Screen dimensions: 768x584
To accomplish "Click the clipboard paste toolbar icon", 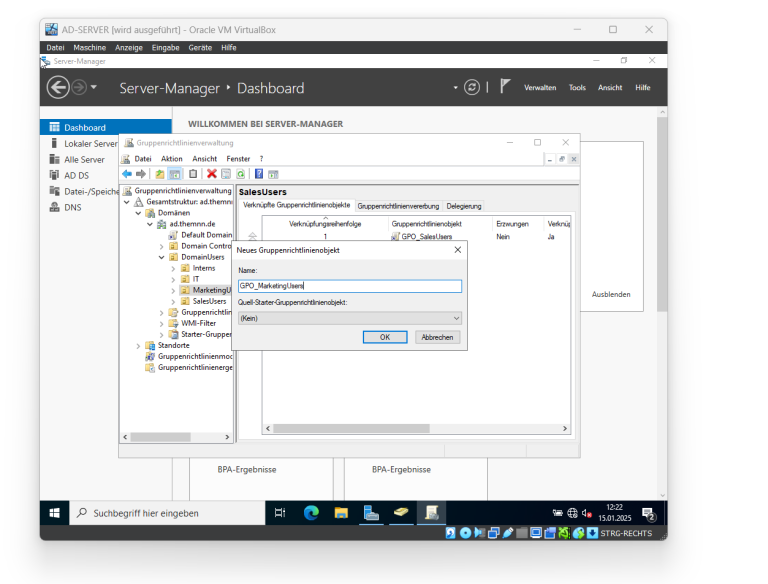I will coord(193,174).
